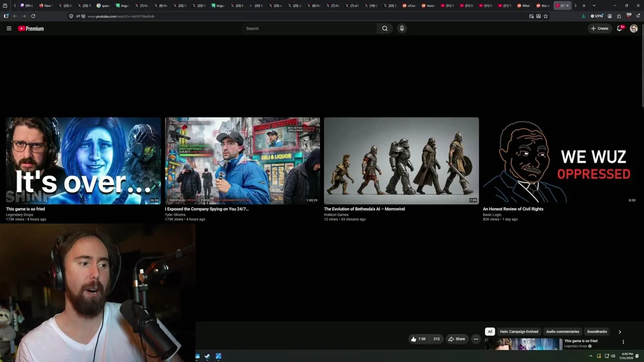This screenshot has height=362, width=644.
Task: Like the video with thumbs up
Action: coord(418,339)
